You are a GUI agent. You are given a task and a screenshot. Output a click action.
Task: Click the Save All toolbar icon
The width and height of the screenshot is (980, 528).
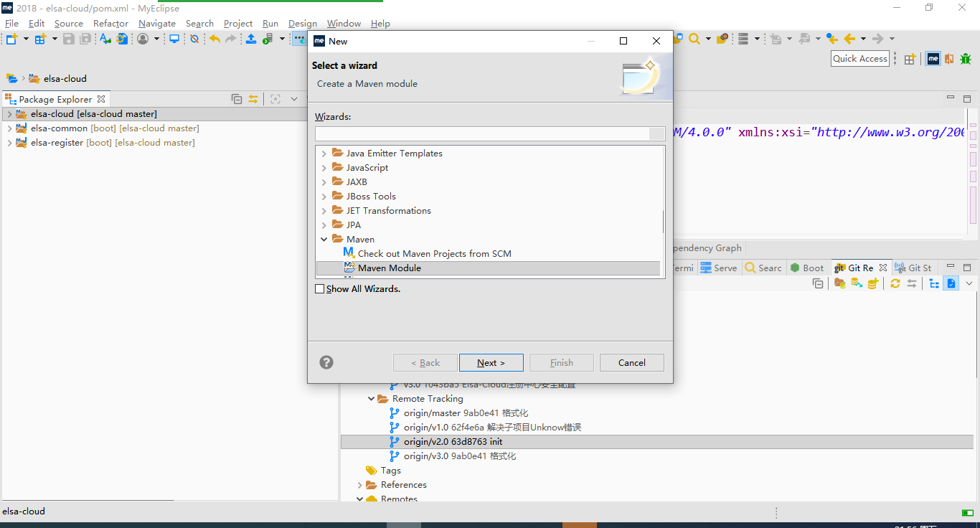[85, 39]
